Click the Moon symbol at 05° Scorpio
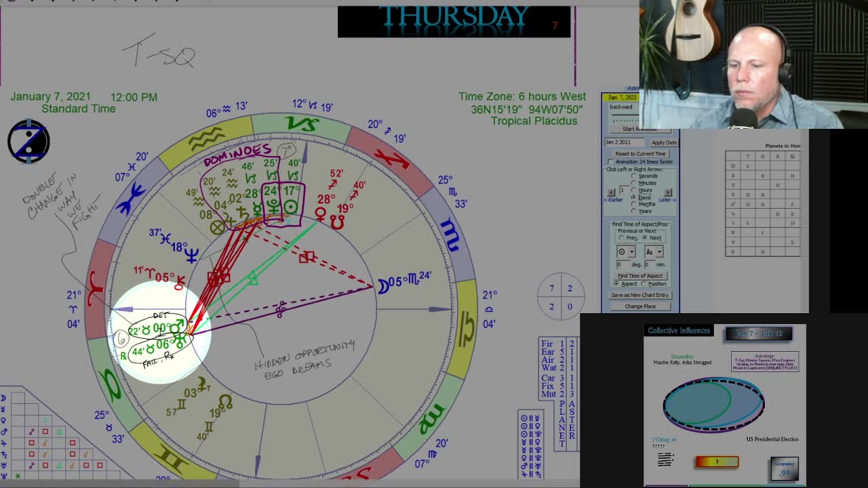 [383, 287]
